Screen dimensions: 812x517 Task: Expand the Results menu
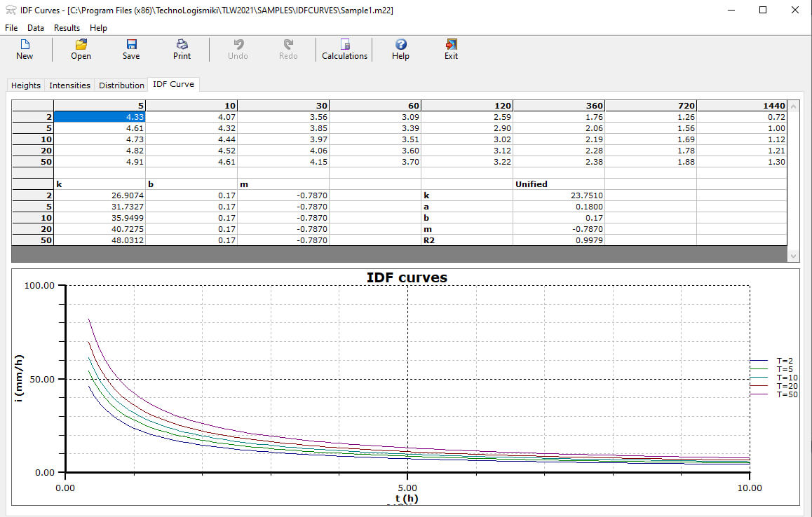(67, 28)
